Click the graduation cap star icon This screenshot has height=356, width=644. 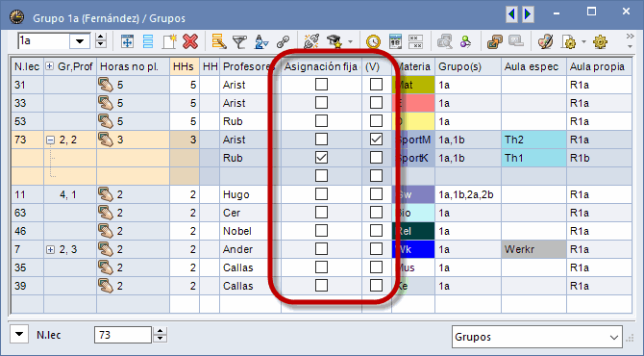pos(334,41)
